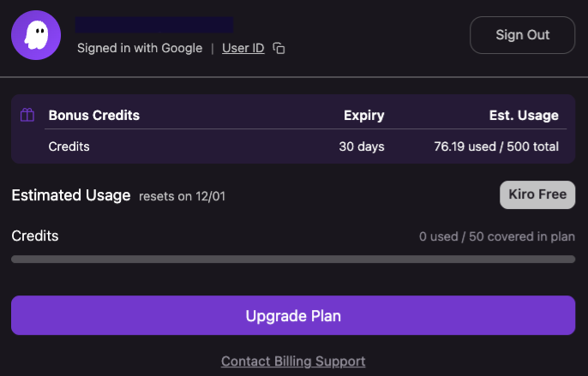Click the 76.19 used / 500 total text

click(496, 146)
